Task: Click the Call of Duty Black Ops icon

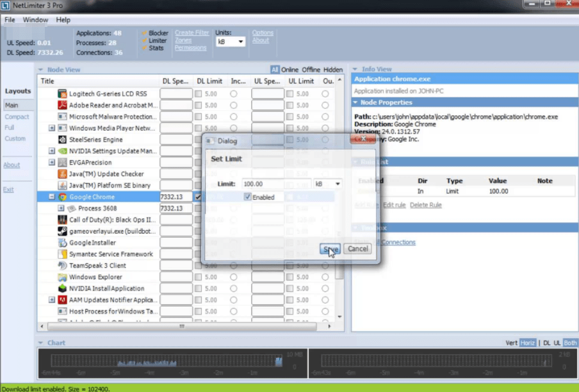Action: click(62, 220)
